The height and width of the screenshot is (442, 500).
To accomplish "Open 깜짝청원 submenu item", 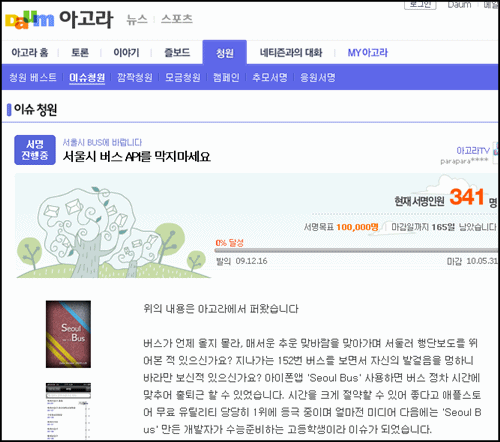I will pyautogui.click(x=135, y=78).
